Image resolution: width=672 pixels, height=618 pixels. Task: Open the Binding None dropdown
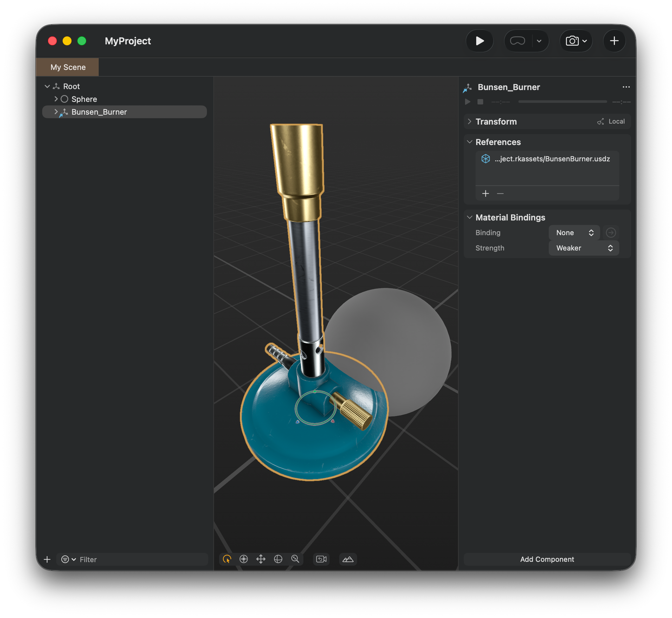pyautogui.click(x=574, y=233)
